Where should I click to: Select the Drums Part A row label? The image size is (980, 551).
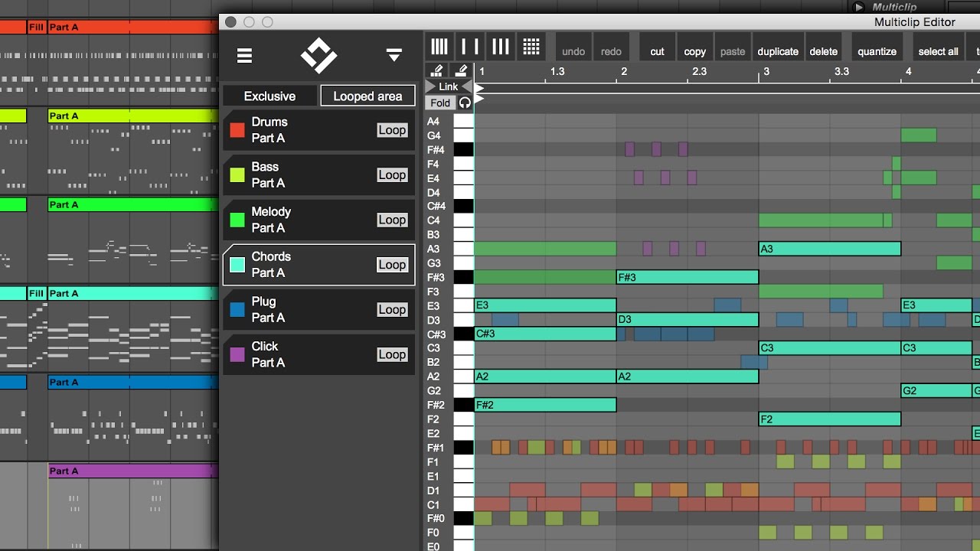(x=269, y=130)
